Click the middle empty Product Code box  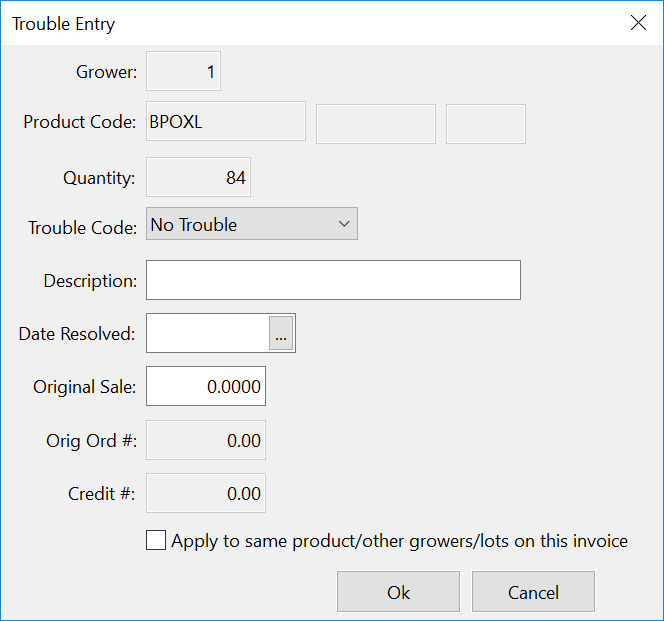(x=376, y=124)
